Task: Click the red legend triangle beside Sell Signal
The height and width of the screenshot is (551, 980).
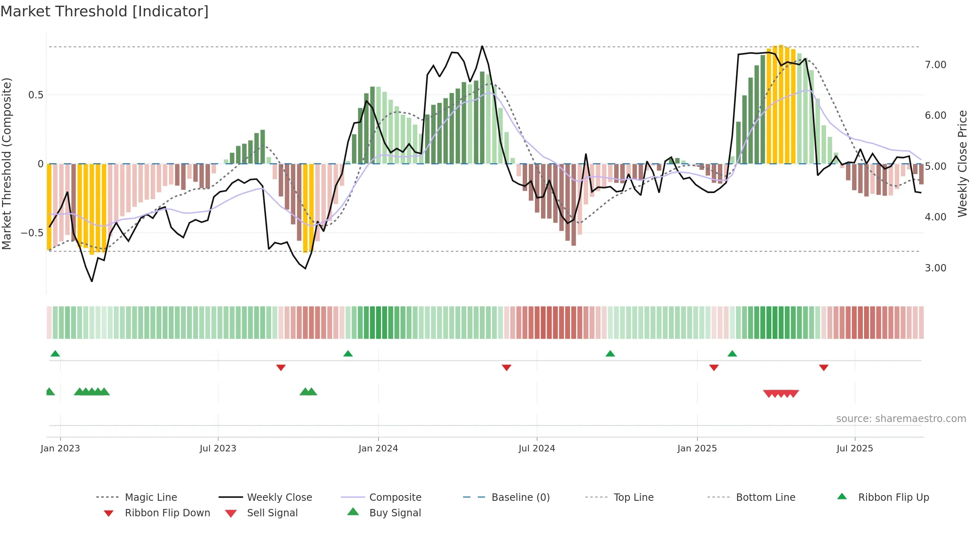Action: point(231,513)
